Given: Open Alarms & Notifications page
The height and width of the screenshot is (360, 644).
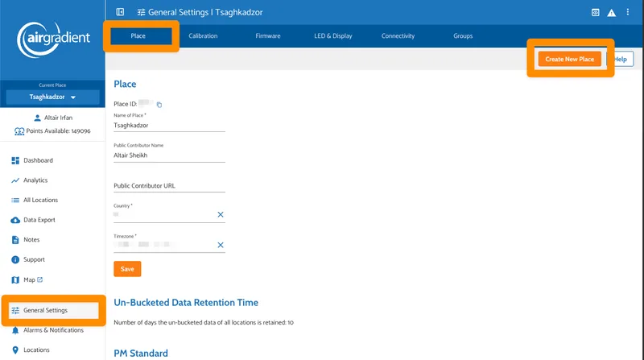Looking at the screenshot, I should point(52,330).
